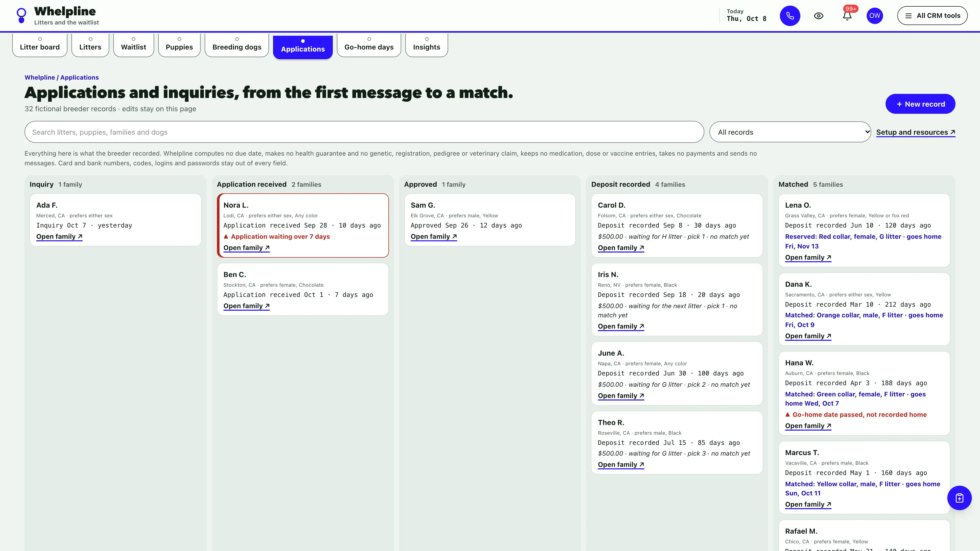Click Lena O. reserved Red collar text

coord(863,242)
